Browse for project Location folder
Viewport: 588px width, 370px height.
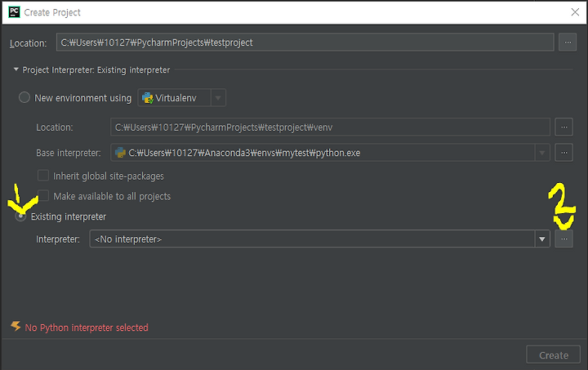point(568,42)
